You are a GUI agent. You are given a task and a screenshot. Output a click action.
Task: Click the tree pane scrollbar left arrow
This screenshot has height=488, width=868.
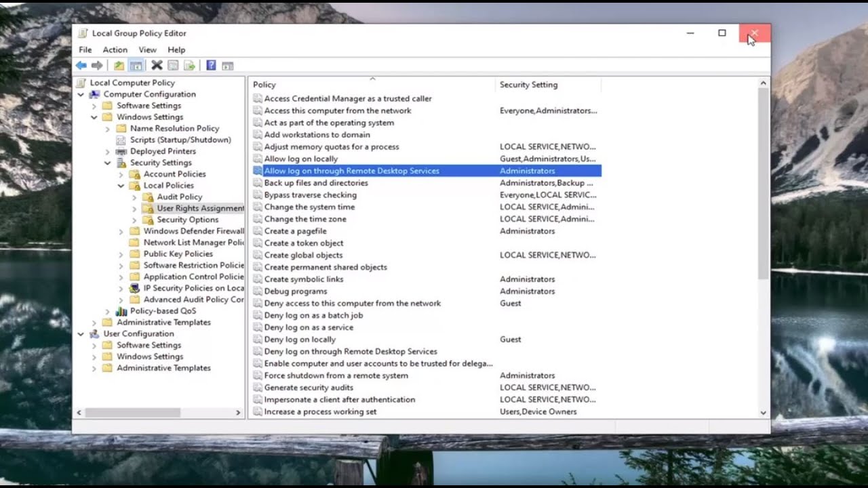point(79,412)
